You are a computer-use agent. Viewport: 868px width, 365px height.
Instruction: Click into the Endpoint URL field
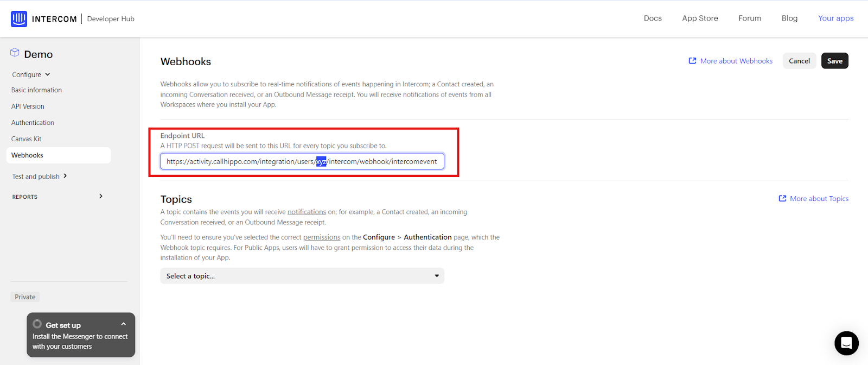[x=302, y=161]
